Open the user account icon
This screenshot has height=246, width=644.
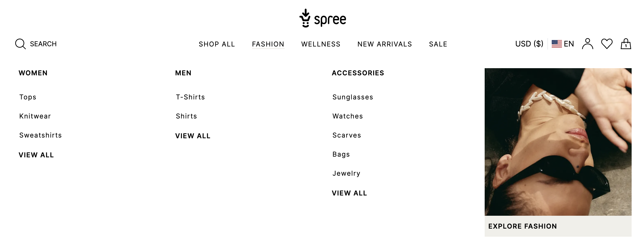[587, 44]
